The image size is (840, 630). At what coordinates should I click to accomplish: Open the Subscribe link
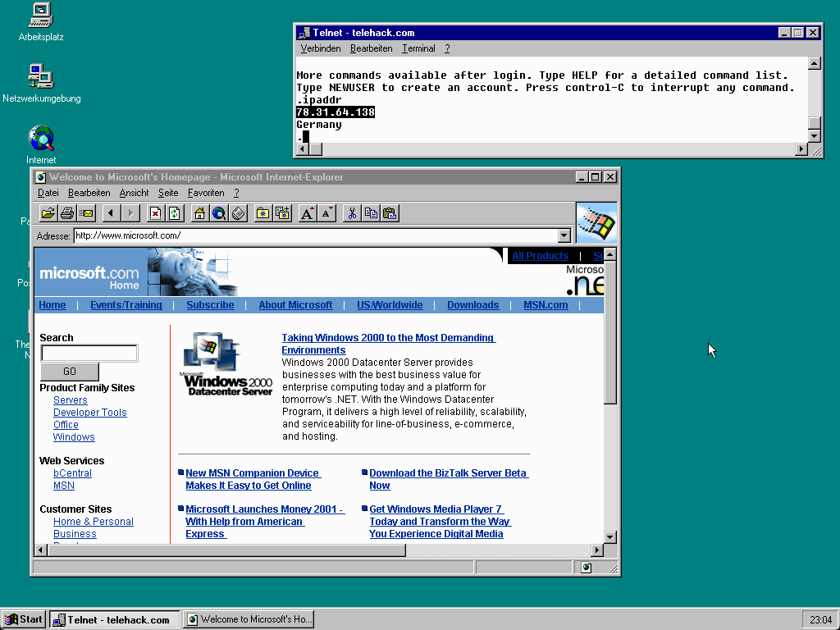click(x=210, y=305)
